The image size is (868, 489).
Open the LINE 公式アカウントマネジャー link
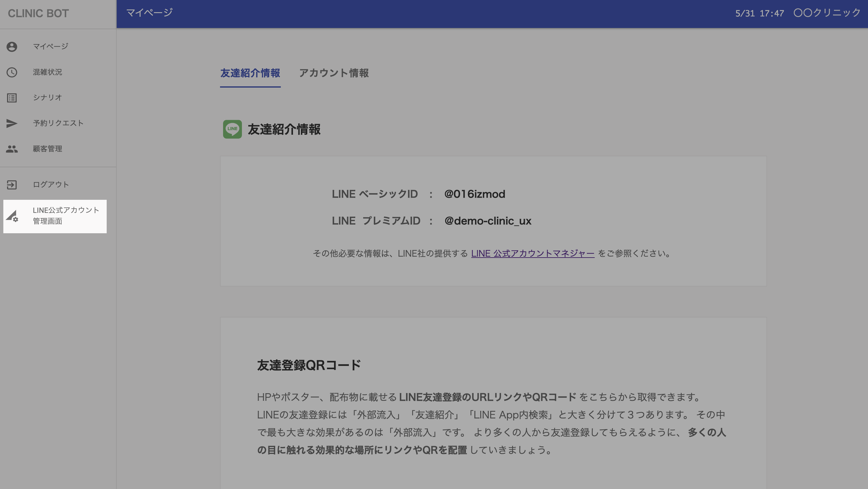(532, 253)
